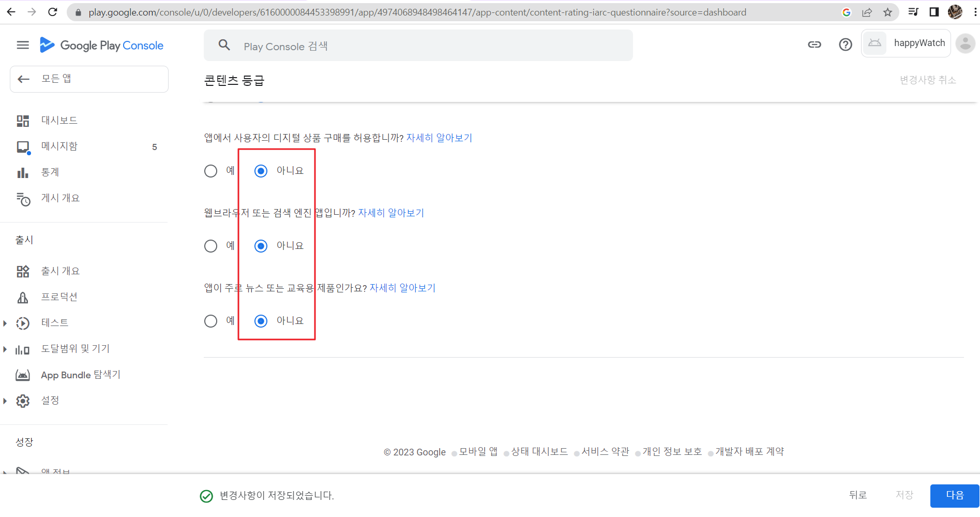
Task: Open 프로덕션 in the sidebar
Action: (x=59, y=297)
